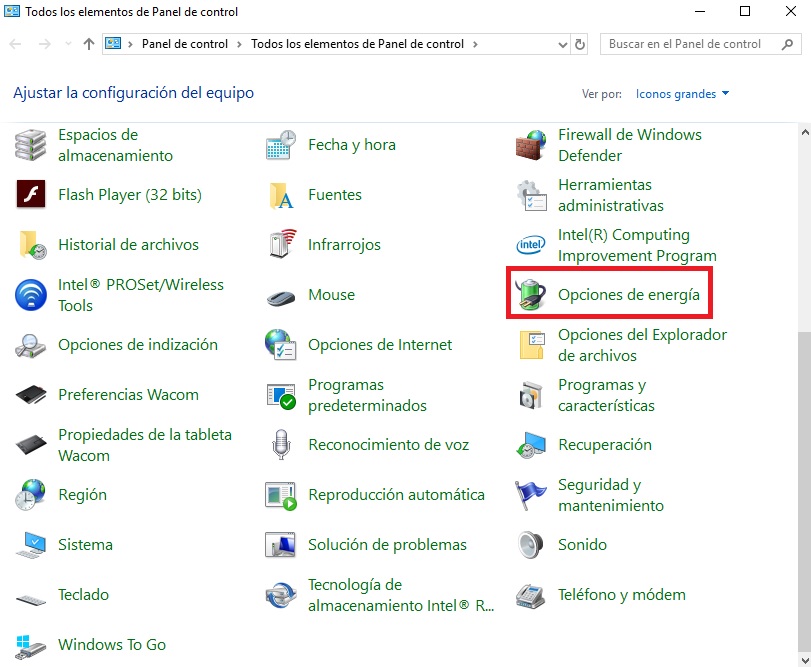811x667 pixels.
Task: Open the Sonido speaker icon
Action: pyautogui.click(x=531, y=544)
